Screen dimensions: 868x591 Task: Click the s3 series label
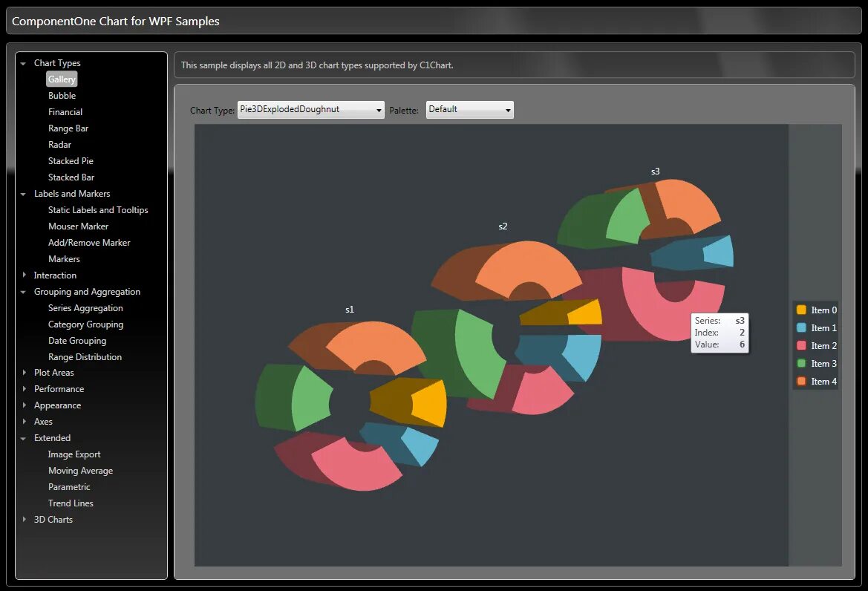click(656, 172)
